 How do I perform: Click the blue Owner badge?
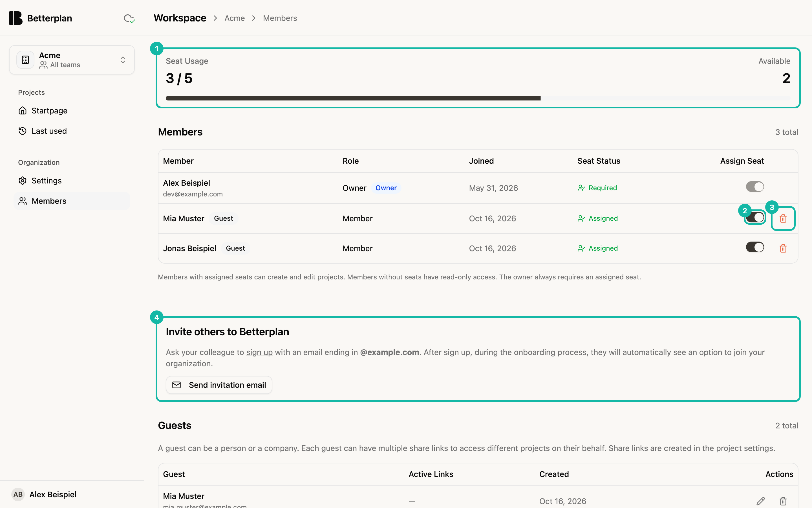point(386,188)
